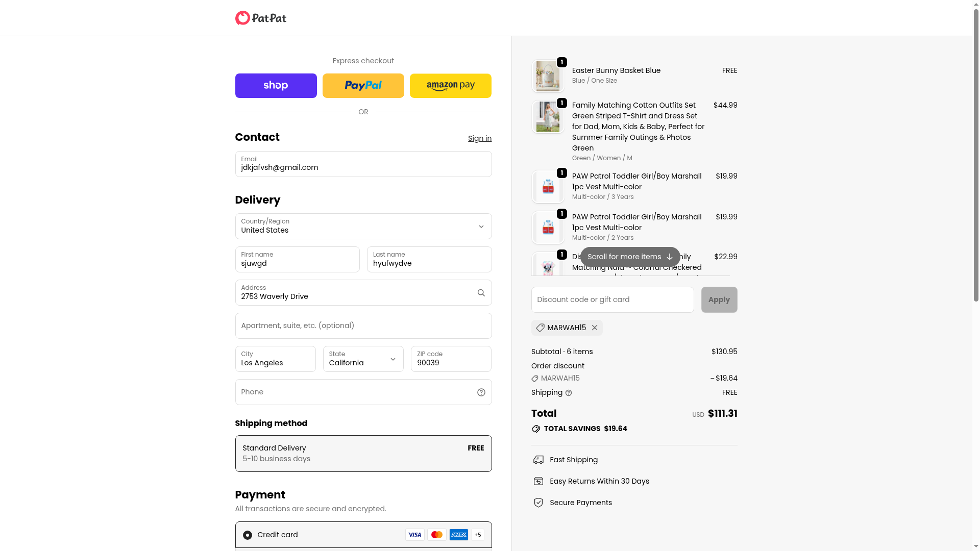Click the phone field help icon

481,392
